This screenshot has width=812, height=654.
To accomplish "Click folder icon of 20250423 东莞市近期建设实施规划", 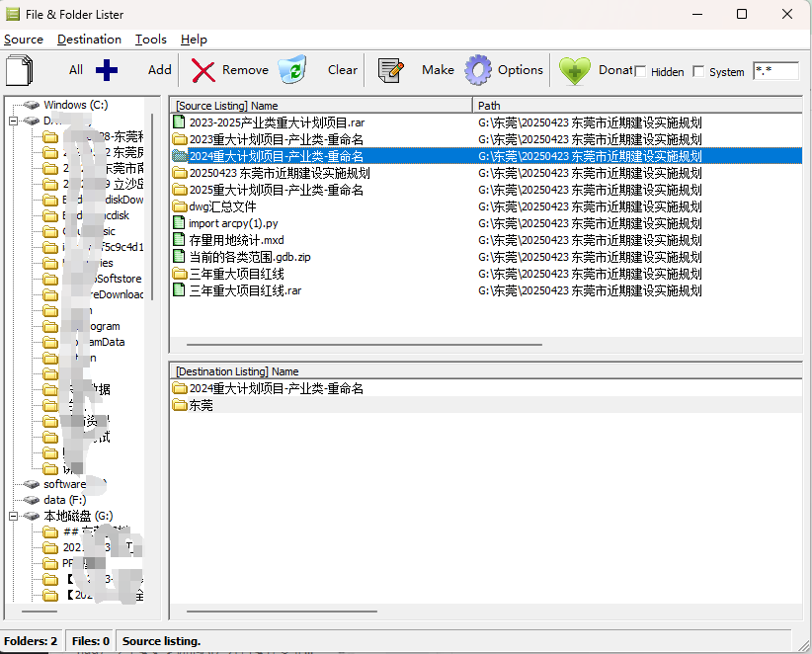I will [x=179, y=173].
